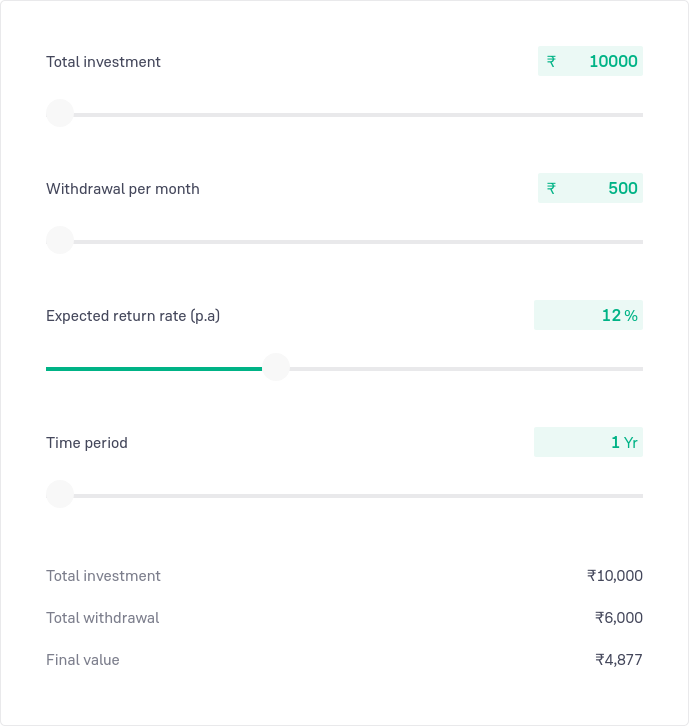Click the ₹10,000 Total investment result value

pyautogui.click(x=614, y=576)
